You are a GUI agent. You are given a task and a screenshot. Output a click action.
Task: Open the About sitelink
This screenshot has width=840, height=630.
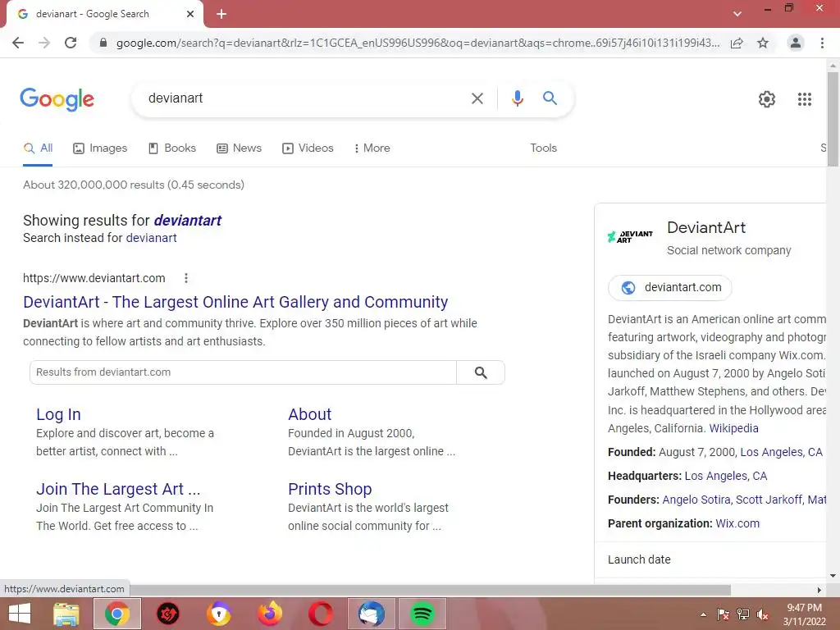click(x=309, y=414)
